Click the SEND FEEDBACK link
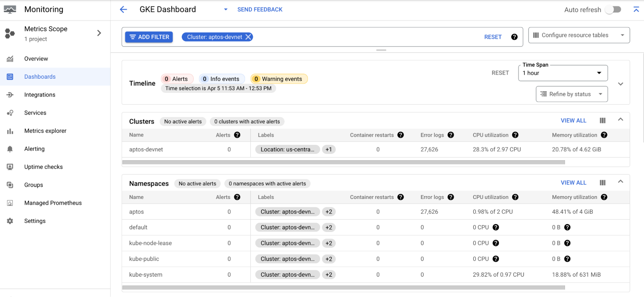Image resolution: width=644 pixels, height=297 pixels. point(260,9)
